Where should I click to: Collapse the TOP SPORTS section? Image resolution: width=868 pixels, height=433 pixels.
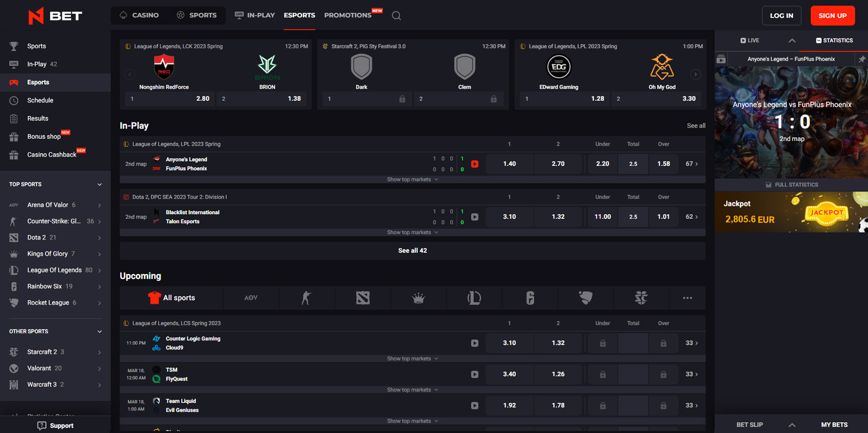[x=99, y=184]
